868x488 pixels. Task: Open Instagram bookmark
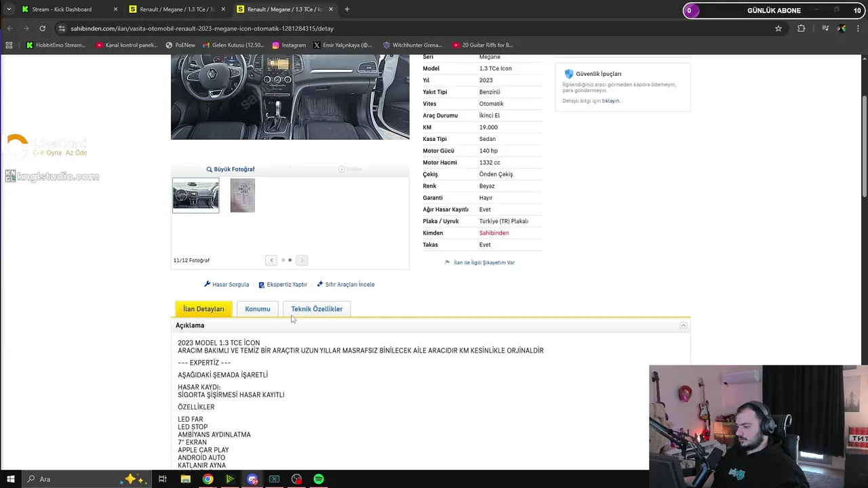(x=289, y=45)
